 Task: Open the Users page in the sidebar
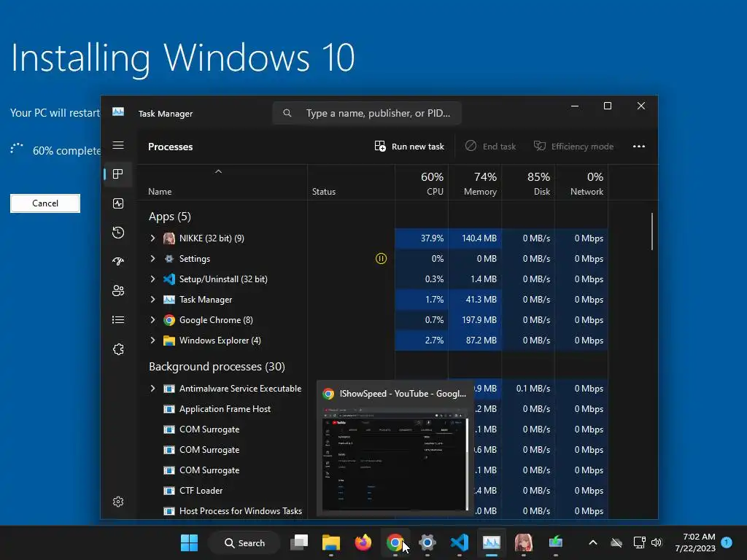point(118,290)
